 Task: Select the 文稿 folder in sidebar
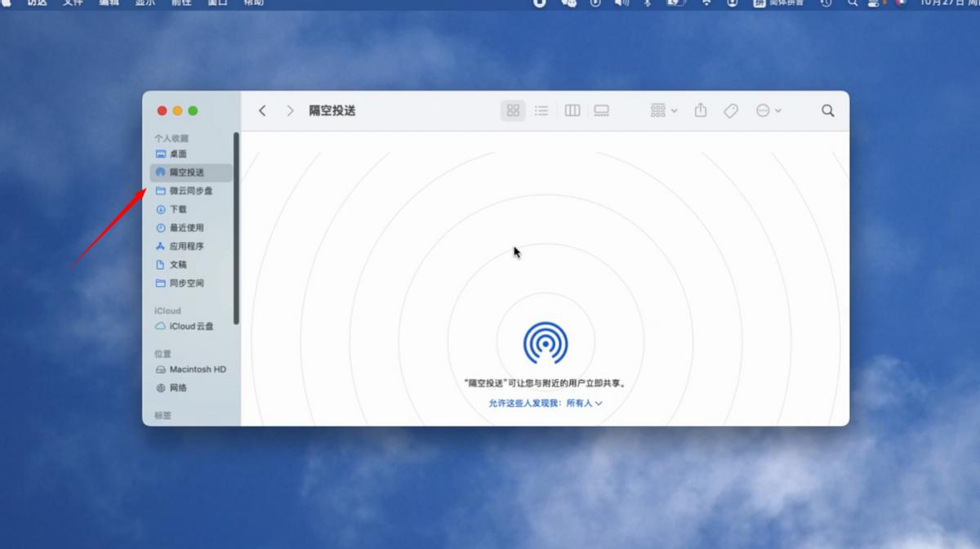pyautogui.click(x=180, y=265)
